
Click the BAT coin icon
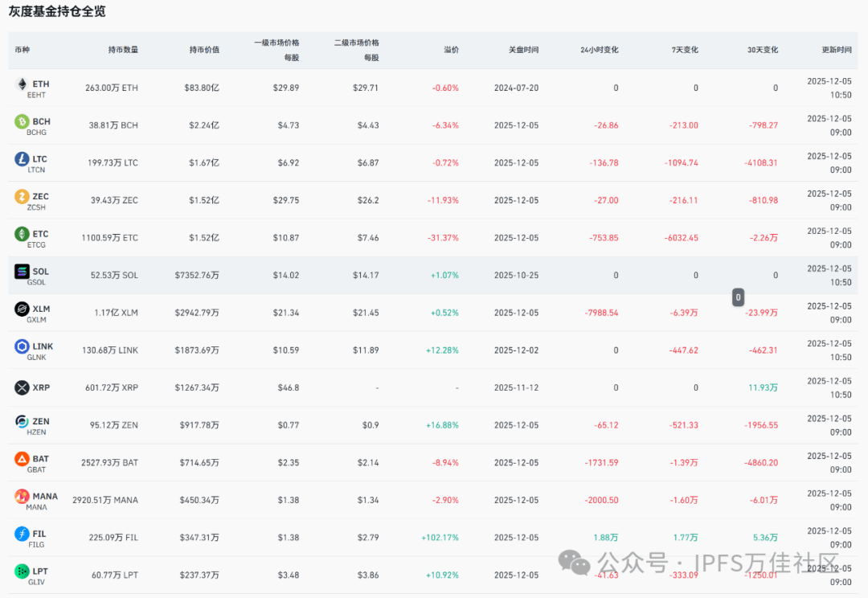23,458
